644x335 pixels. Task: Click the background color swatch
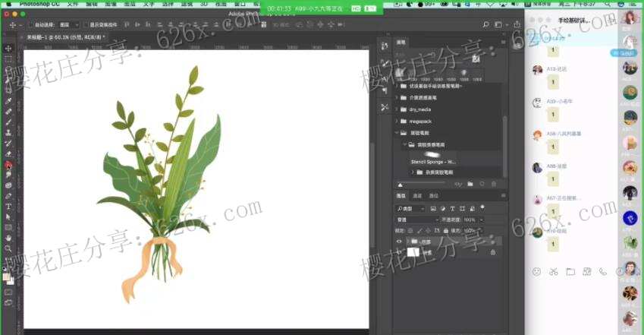[11, 282]
